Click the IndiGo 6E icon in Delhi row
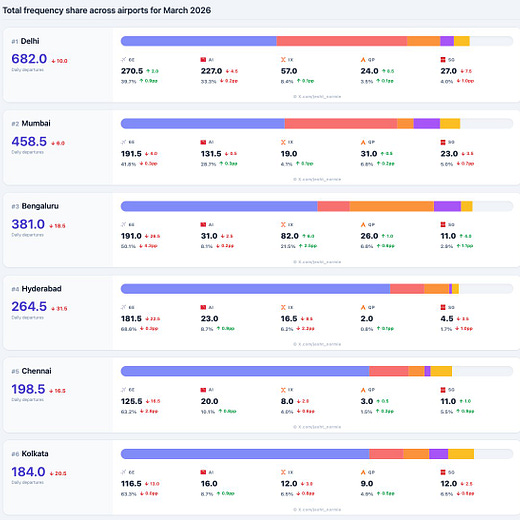This screenshot has width=520, height=520. [124, 60]
